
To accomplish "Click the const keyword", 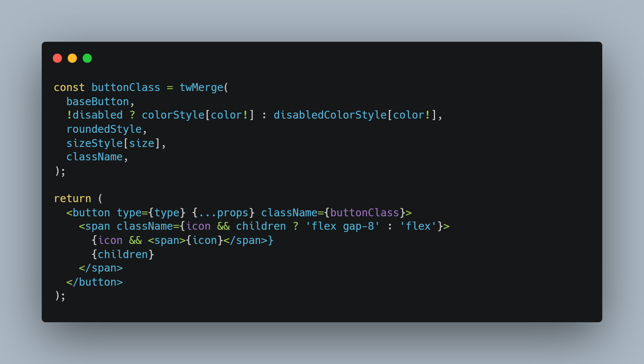I will point(69,87).
